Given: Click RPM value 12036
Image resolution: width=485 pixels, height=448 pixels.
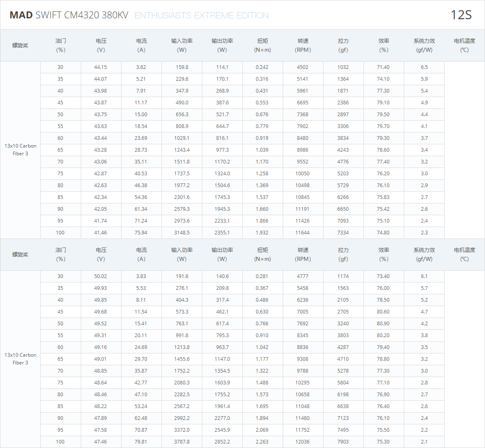Looking at the screenshot, I should [x=303, y=442].
